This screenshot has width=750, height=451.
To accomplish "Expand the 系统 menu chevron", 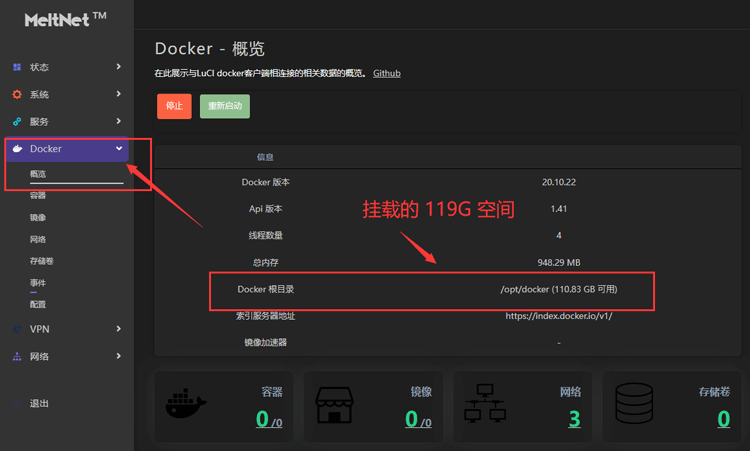I will point(119,94).
